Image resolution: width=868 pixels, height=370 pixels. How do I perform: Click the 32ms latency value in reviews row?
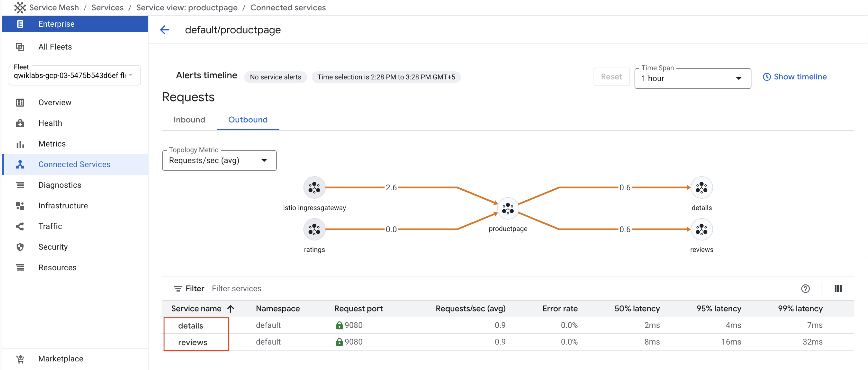pyautogui.click(x=812, y=342)
